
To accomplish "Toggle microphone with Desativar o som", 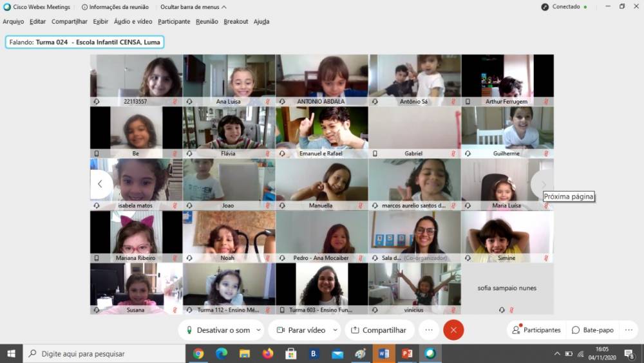I will click(217, 330).
